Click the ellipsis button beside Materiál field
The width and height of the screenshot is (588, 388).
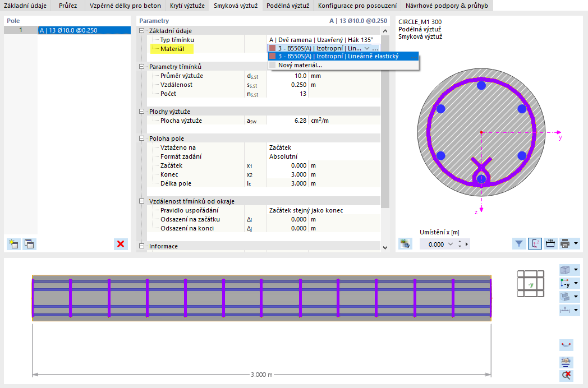pyautogui.click(x=375, y=48)
